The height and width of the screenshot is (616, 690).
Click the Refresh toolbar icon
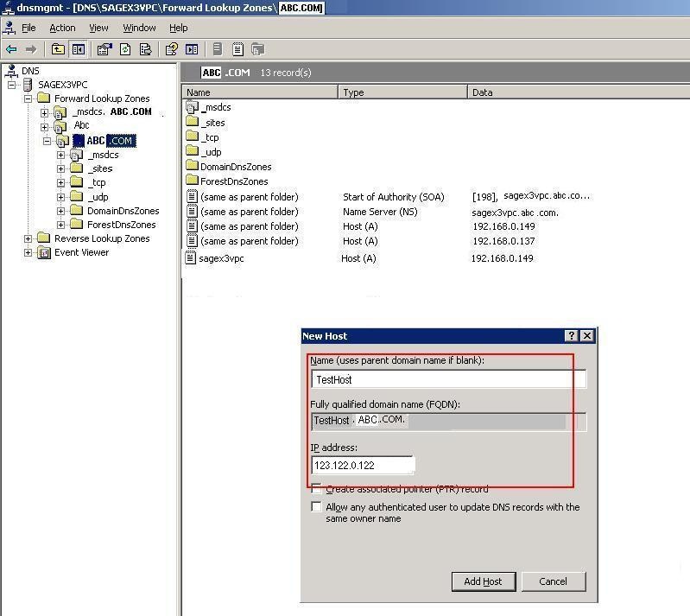(125, 49)
